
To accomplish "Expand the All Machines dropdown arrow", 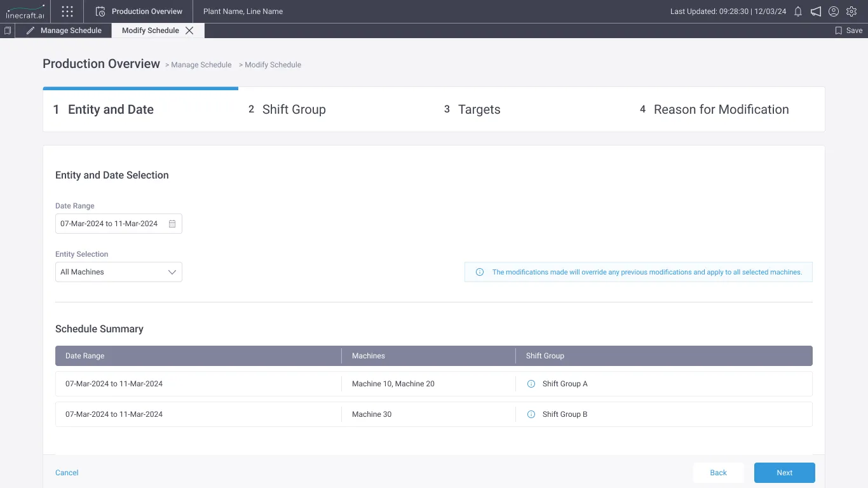I will (x=172, y=272).
